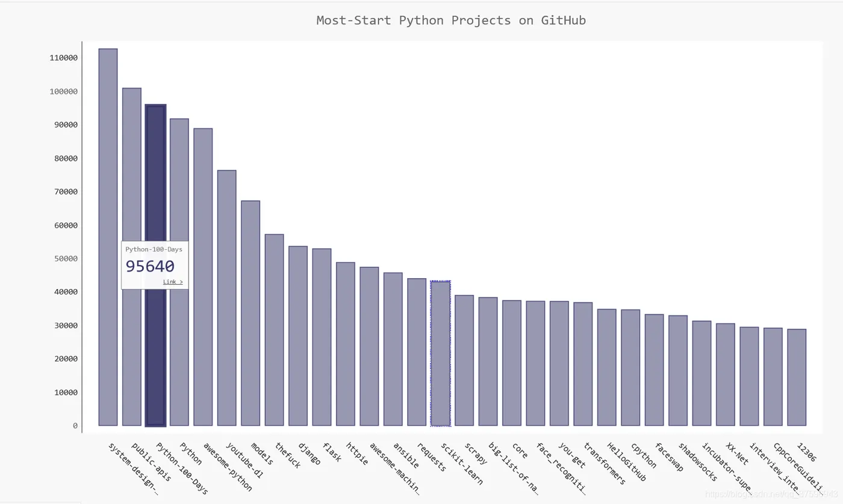Click the chart title 'Most-Start Python Projects on GitHub'
Screen dimensions: 843x504
451,20
